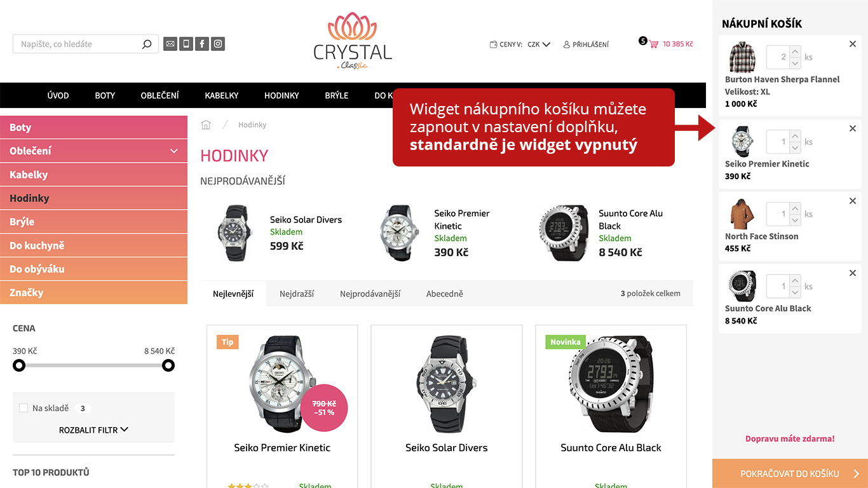Viewport: 868px width, 488px height.
Task: Switch to the Nejdražší sorting tab
Action: (297, 294)
